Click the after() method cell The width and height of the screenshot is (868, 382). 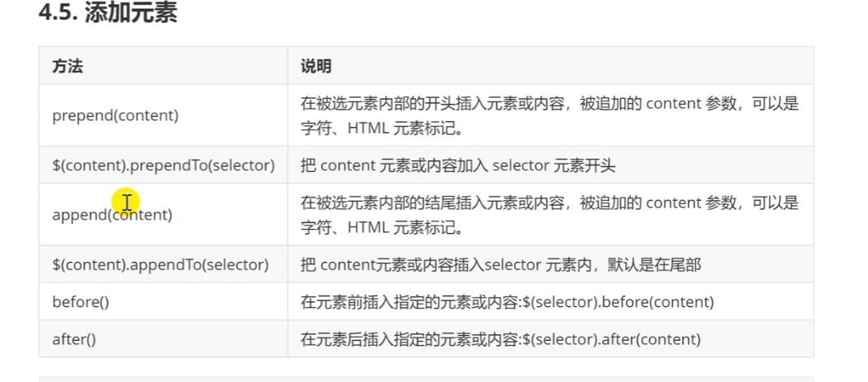pos(74,339)
